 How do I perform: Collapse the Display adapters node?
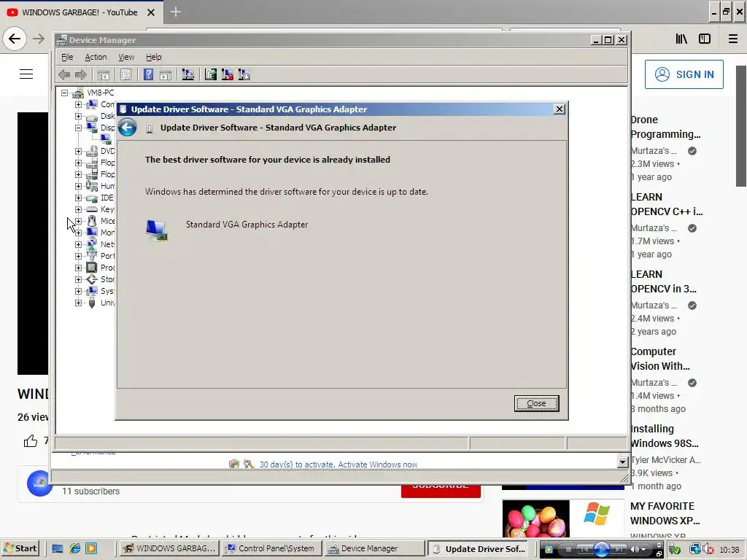(78, 128)
